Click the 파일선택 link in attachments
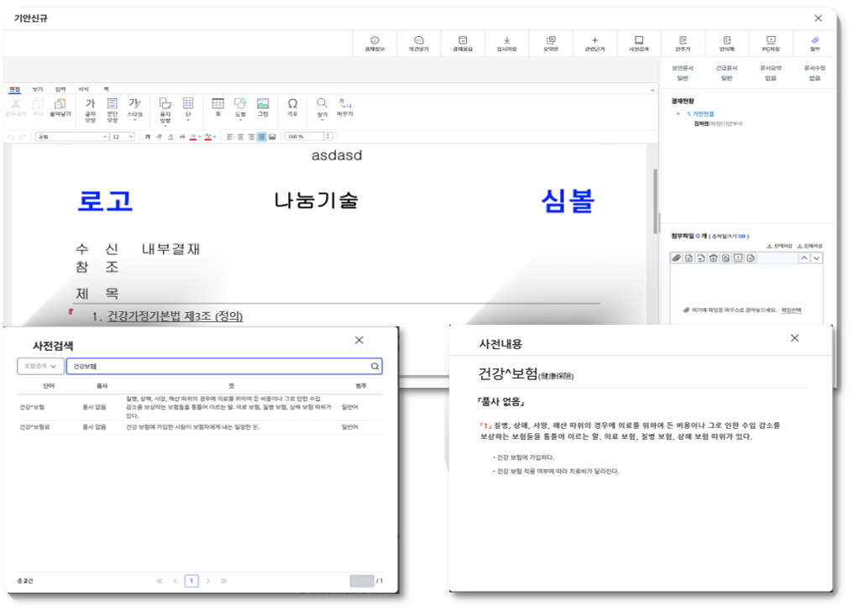The image size is (853, 616). tap(790, 310)
